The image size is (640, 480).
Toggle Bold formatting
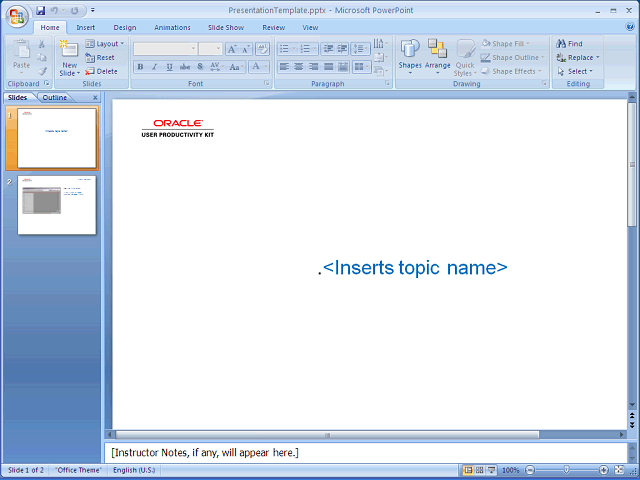(140, 67)
